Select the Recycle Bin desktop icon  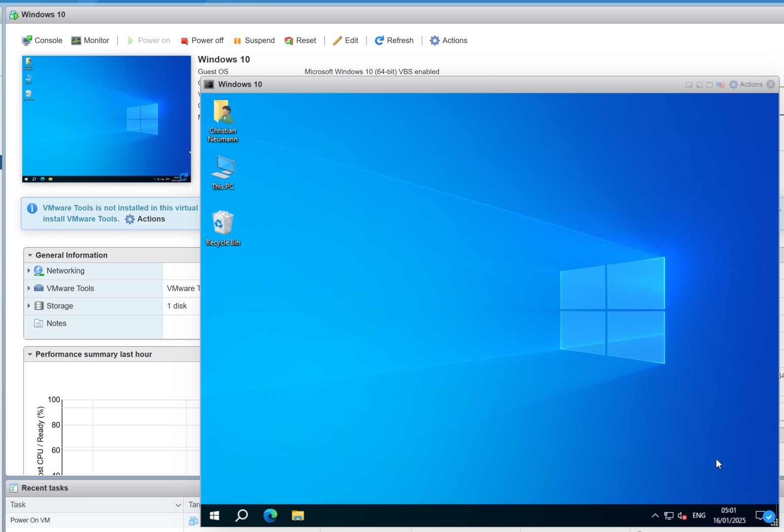pos(223,229)
